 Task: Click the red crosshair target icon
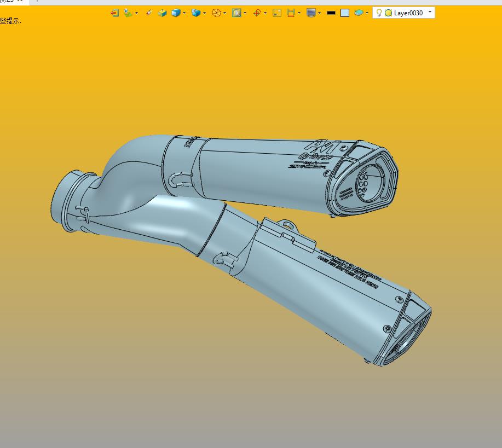click(257, 13)
